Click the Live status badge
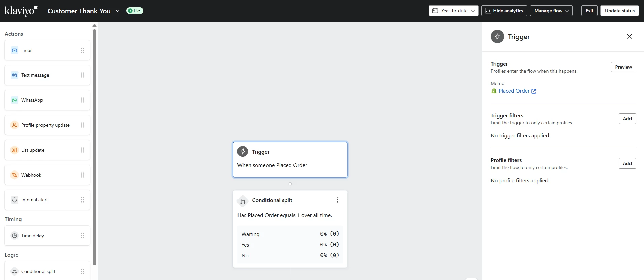The height and width of the screenshot is (280, 644). (135, 11)
